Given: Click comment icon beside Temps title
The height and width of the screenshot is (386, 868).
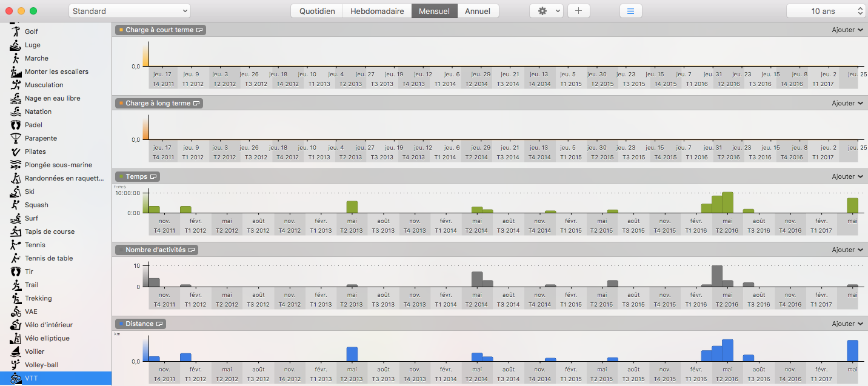Looking at the screenshot, I should 153,177.
